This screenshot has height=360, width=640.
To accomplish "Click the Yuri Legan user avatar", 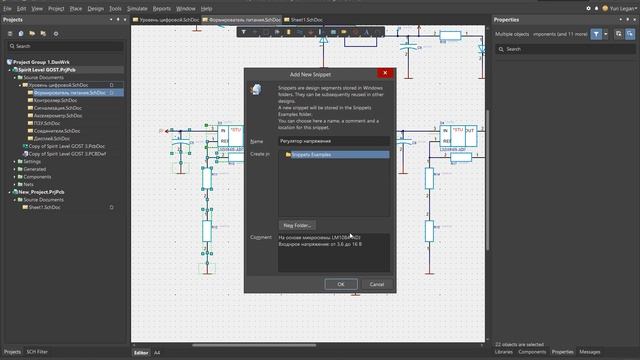I will coord(605,8).
